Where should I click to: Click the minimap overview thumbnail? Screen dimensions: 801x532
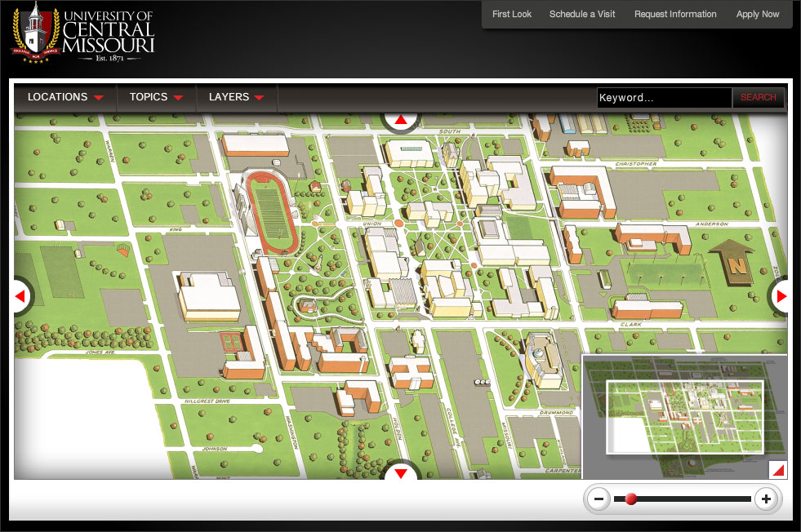(683, 416)
